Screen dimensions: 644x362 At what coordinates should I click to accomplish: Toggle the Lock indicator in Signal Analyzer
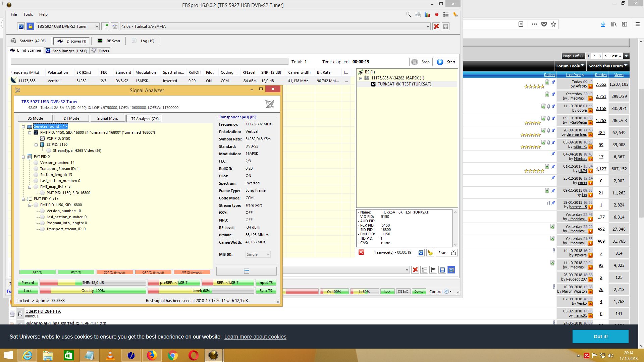pyautogui.click(x=28, y=291)
